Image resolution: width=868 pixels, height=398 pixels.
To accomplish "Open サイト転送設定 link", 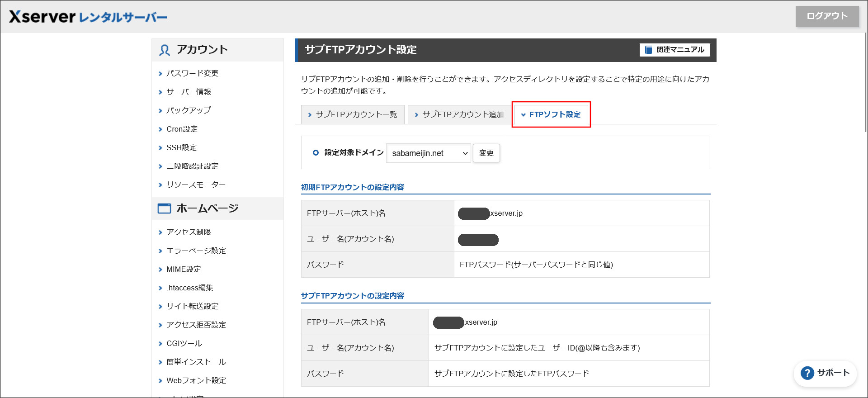I will pyautogui.click(x=192, y=306).
